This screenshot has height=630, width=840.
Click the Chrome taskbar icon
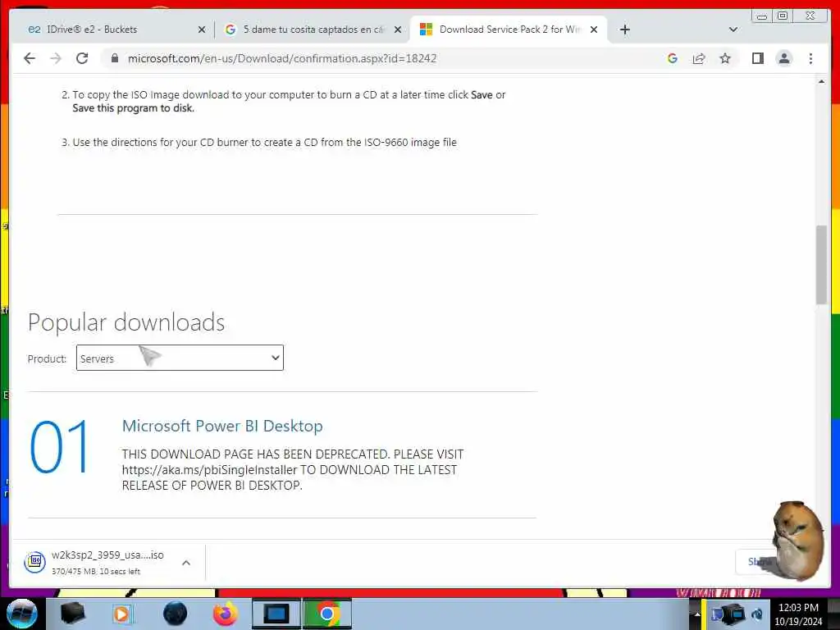tap(327, 614)
